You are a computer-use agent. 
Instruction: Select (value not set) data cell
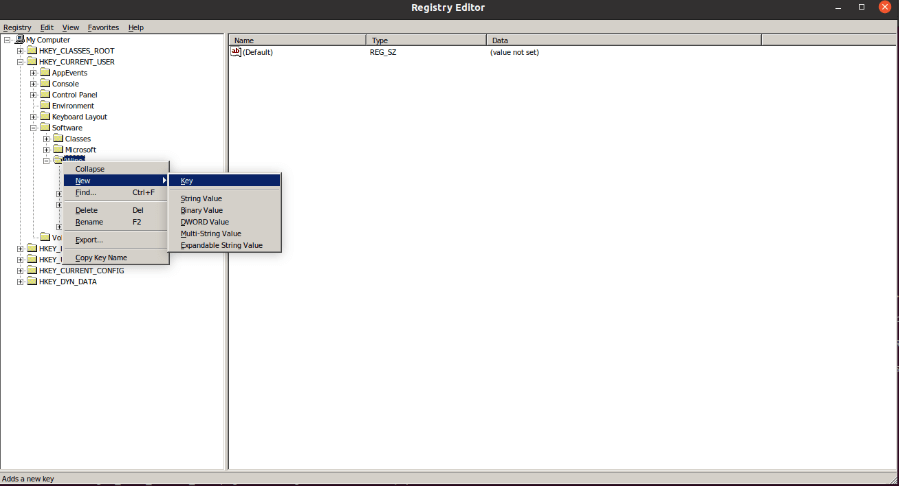[514, 52]
